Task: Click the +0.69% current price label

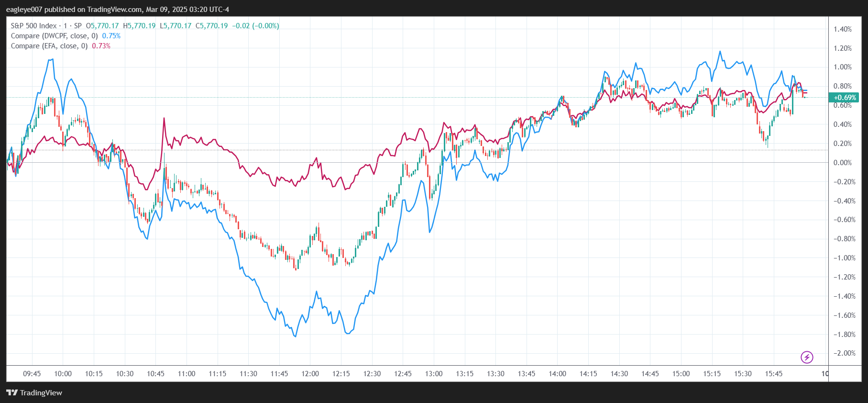Action: [x=845, y=98]
